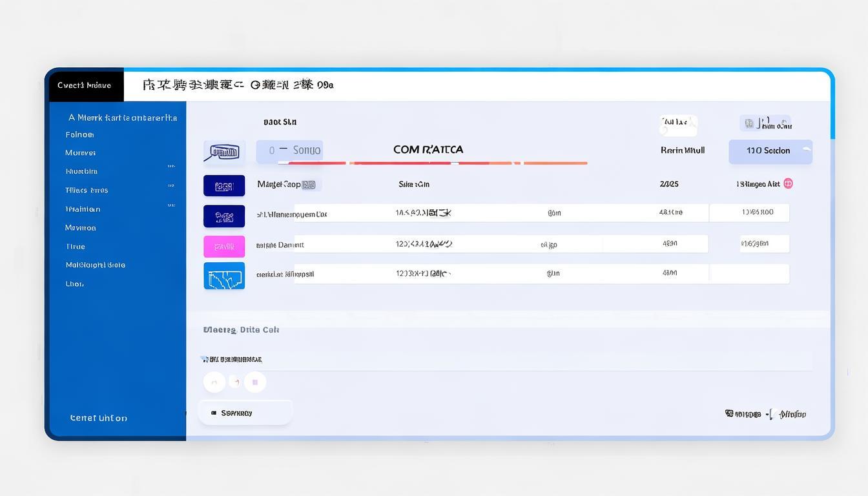This screenshot has width=868, height=496.
Task: Select the Tlrue sidebar item
Action: (75, 246)
